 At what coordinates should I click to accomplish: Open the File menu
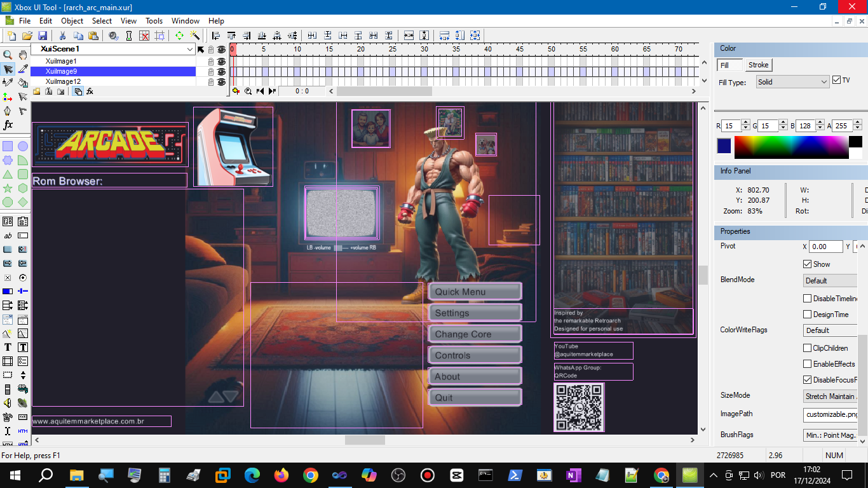(24, 21)
